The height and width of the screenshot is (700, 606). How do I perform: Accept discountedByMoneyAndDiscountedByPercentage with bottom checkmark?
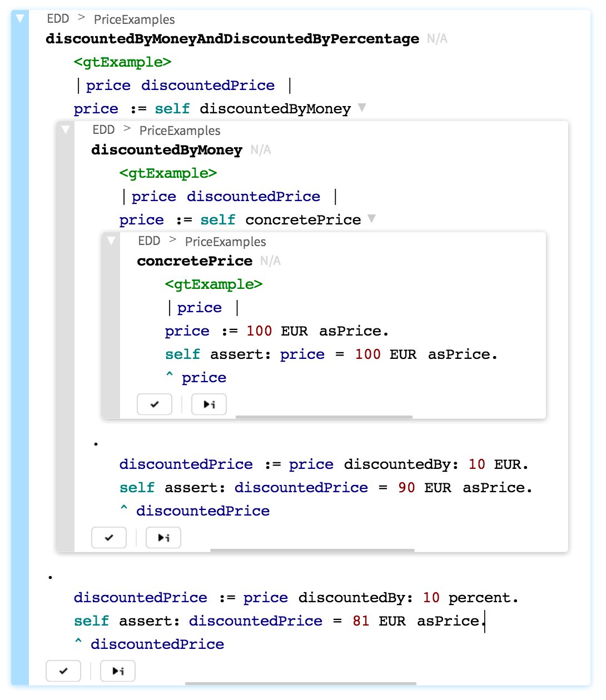[x=63, y=671]
